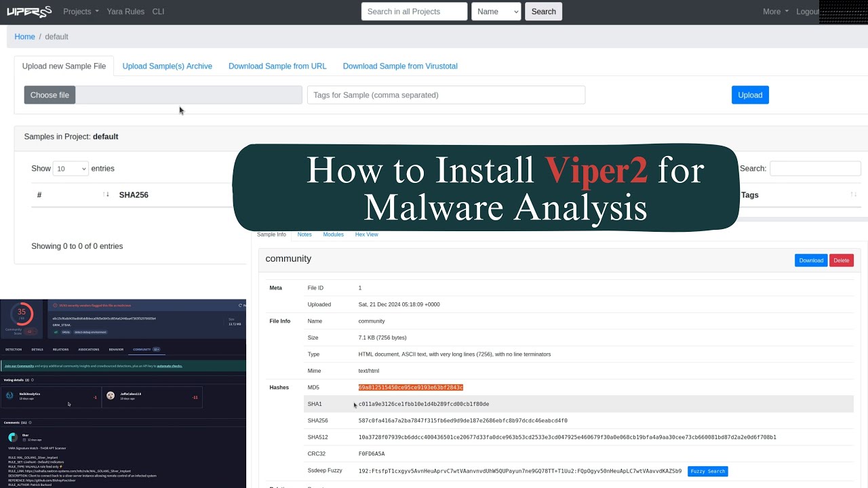Open Yara Rules page
This screenshot has height=488, width=868.
[125, 12]
